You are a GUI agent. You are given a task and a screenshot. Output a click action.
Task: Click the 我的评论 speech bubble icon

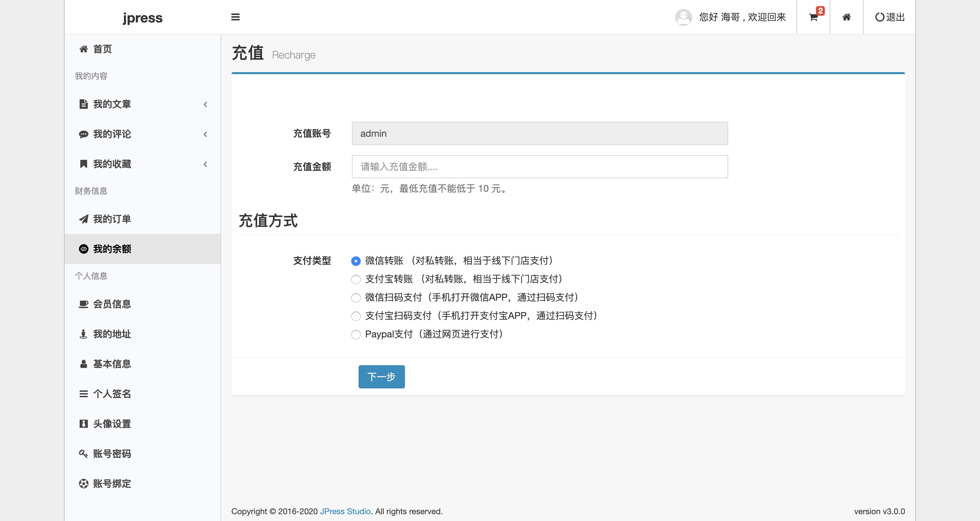(83, 134)
